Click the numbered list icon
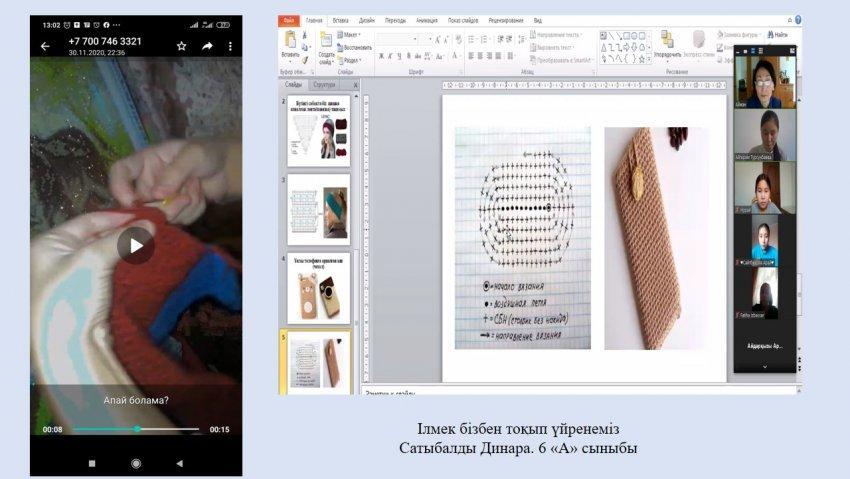The image size is (850, 479). click(484, 39)
